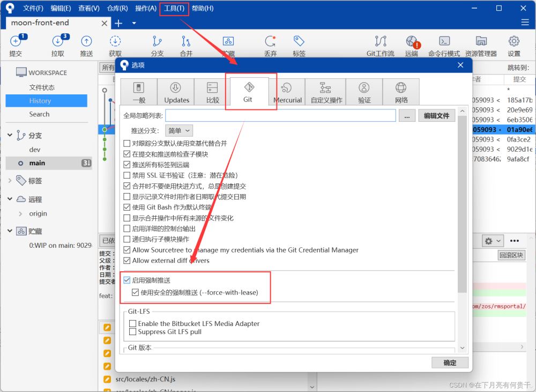Open the 仓库(R) menu

pos(117,8)
